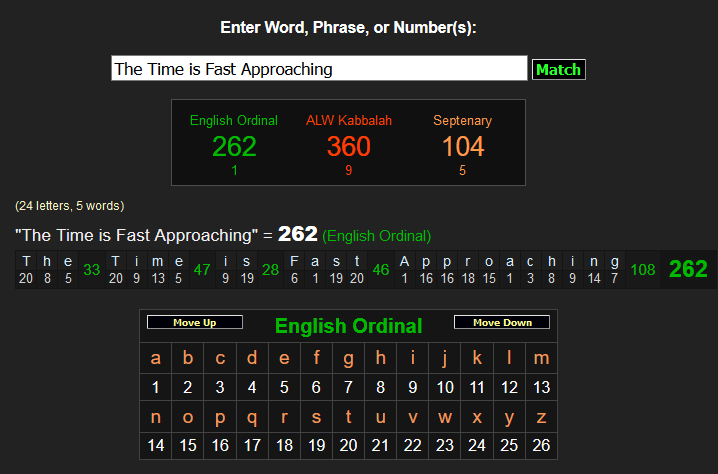Select the Septenary cipher label
The height and width of the screenshot is (474, 718).
tap(462, 121)
